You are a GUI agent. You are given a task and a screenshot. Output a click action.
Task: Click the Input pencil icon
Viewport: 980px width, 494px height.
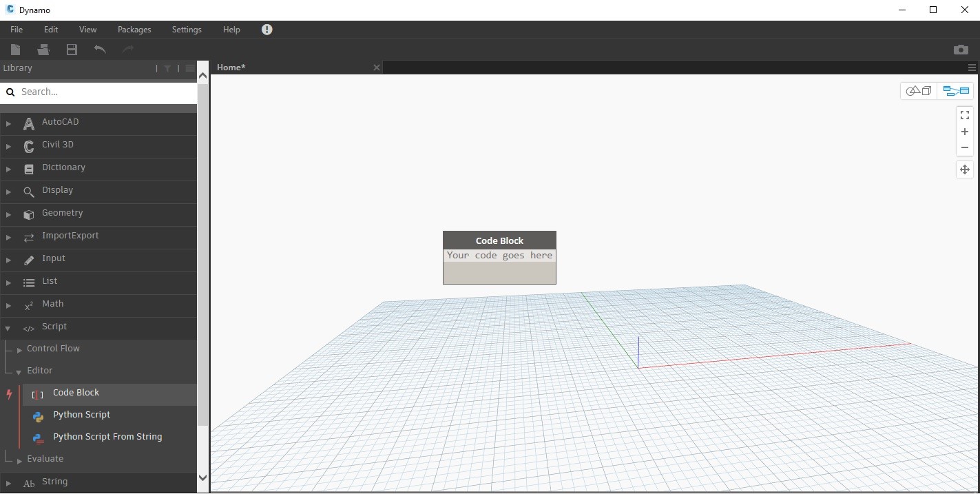(x=29, y=260)
